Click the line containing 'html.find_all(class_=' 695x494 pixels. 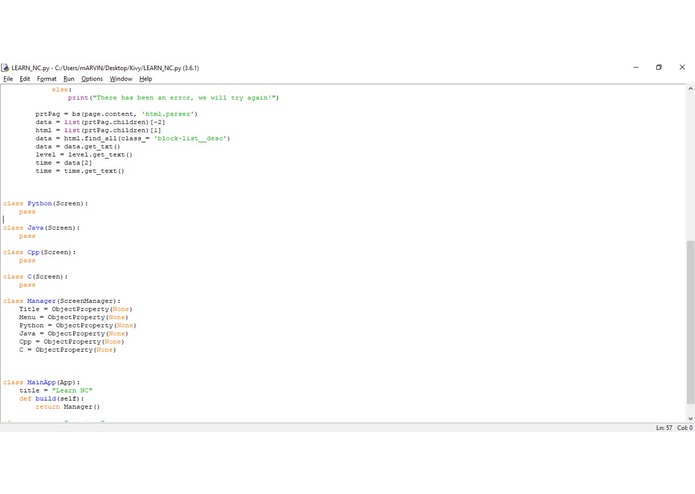(x=133, y=138)
